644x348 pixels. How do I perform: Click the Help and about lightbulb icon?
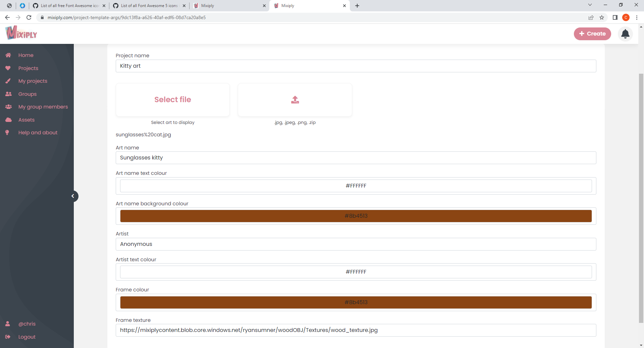click(x=7, y=133)
